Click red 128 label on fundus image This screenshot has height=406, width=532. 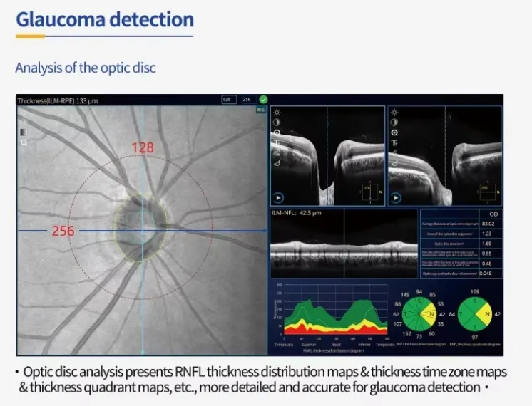[x=143, y=147]
